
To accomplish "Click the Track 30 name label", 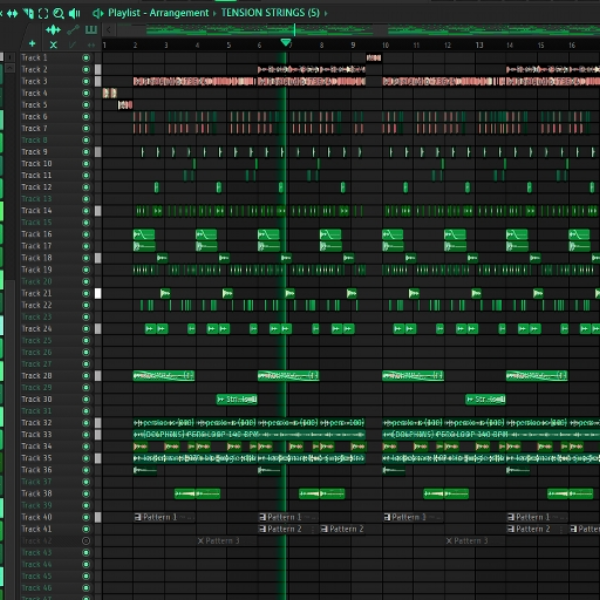I will tap(36, 399).
